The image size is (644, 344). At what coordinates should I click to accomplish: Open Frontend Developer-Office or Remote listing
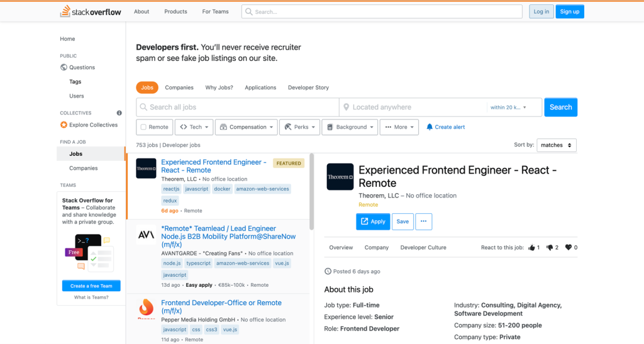coord(221,307)
